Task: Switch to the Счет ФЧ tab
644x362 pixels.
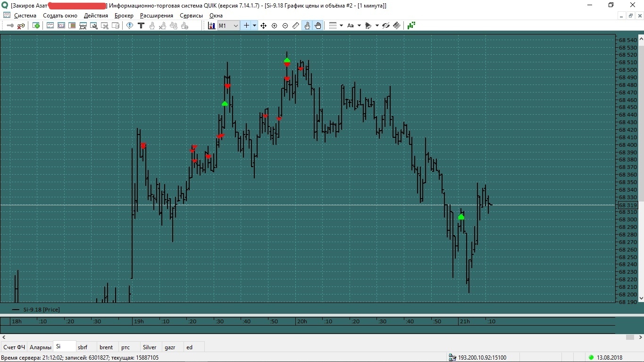Action: pos(14,347)
